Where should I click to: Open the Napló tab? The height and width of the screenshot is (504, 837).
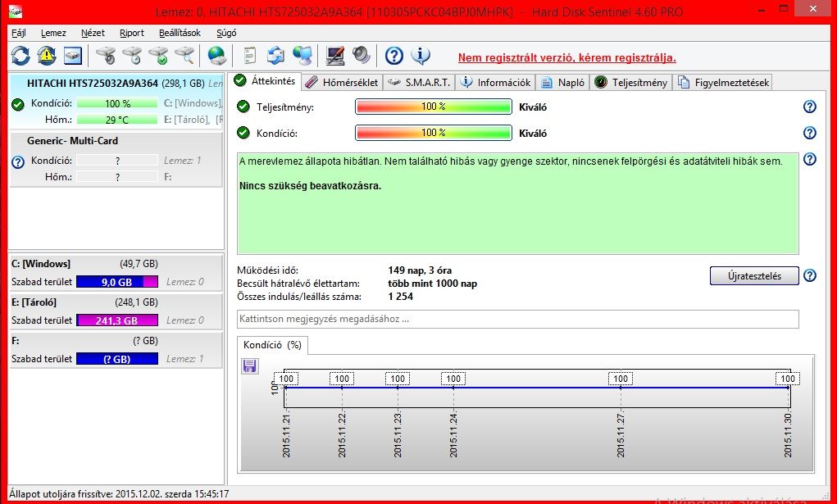click(x=563, y=82)
